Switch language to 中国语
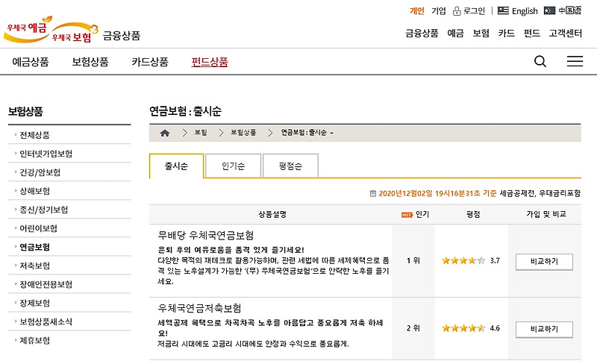This screenshot has width=597, height=364. 570,10
